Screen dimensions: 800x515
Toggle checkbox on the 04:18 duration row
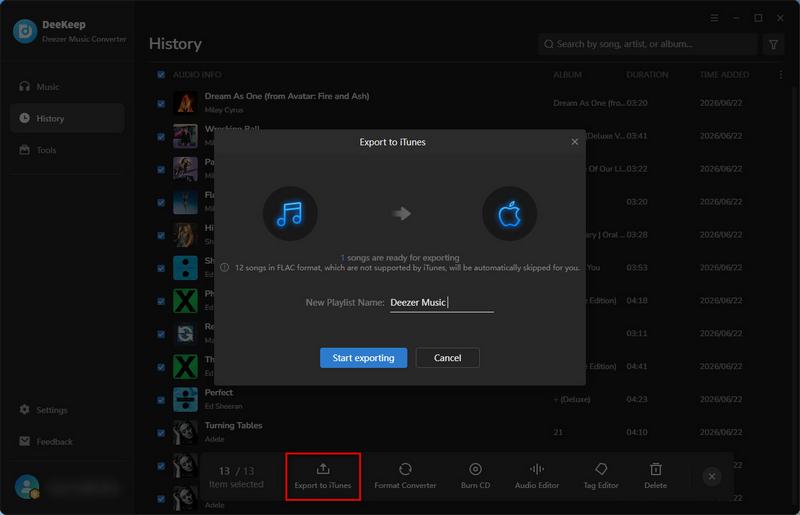tap(161, 301)
